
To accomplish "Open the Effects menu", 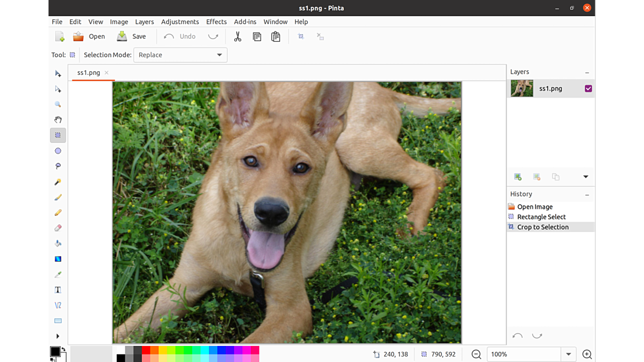I will click(x=216, y=22).
